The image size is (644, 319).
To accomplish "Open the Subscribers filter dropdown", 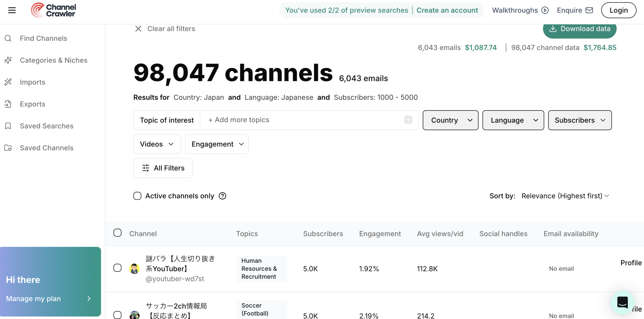I will (580, 120).
